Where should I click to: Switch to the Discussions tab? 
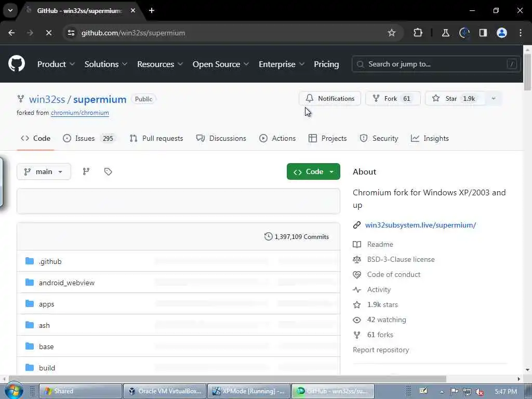[221, 138]
